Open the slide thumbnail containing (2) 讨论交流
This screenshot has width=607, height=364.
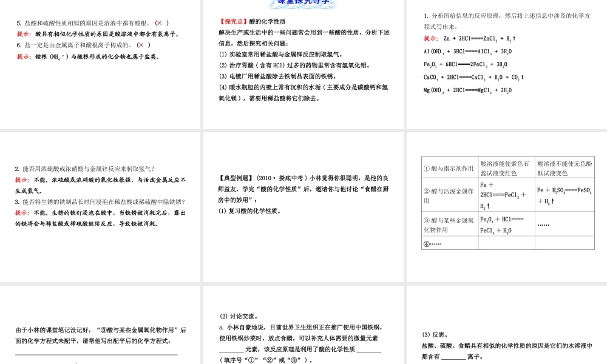(x=303, y=325)
